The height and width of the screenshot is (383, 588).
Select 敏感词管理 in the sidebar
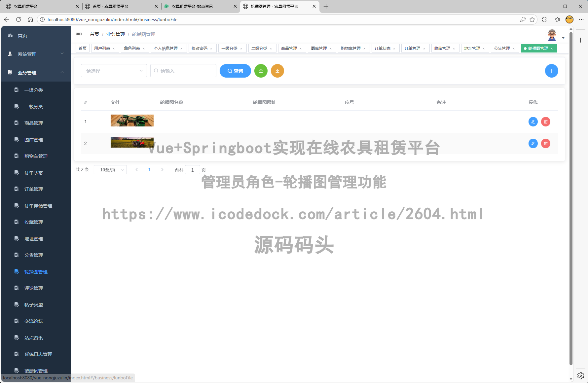click(x=36, y=370)
